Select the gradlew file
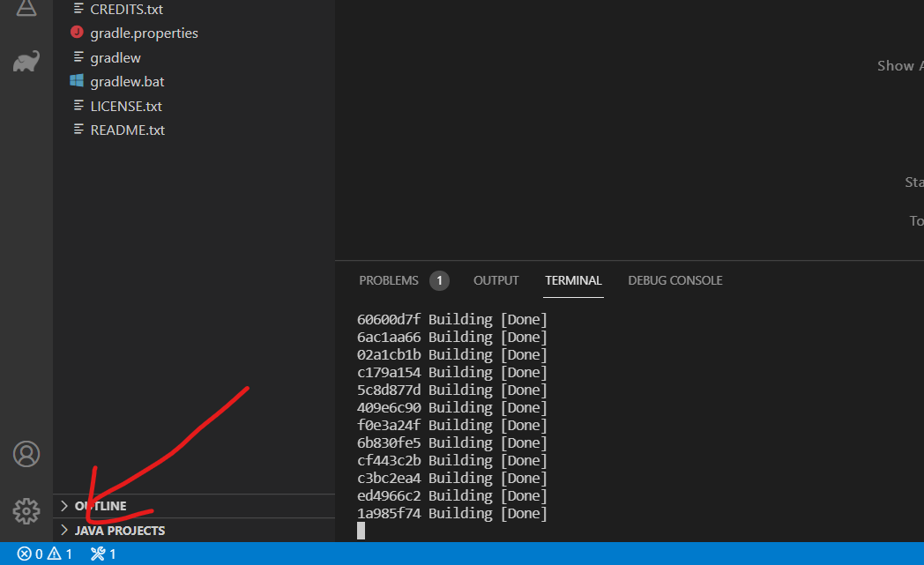 115,58
